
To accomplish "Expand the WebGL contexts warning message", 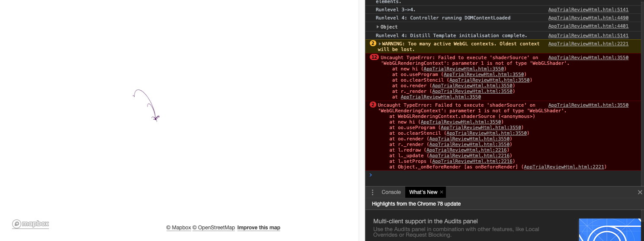I will [380, 44].
